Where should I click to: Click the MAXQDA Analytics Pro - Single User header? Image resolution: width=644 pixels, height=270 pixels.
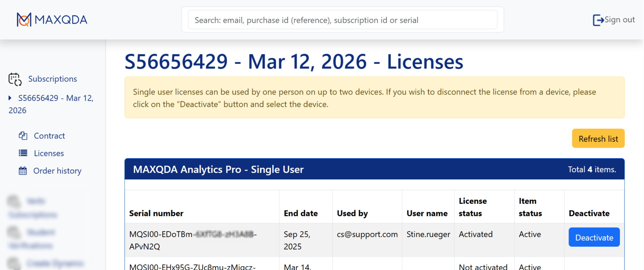[218, 169]
